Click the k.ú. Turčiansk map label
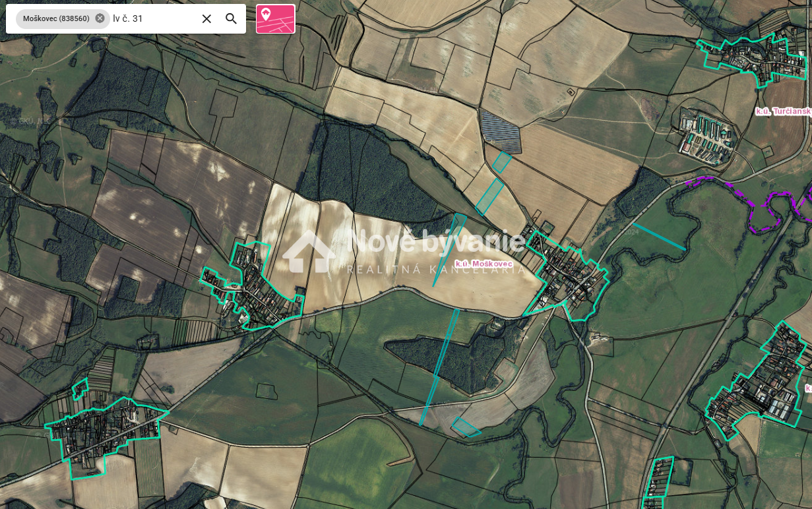This screenshot has width=812, height=509. point(783,111)
